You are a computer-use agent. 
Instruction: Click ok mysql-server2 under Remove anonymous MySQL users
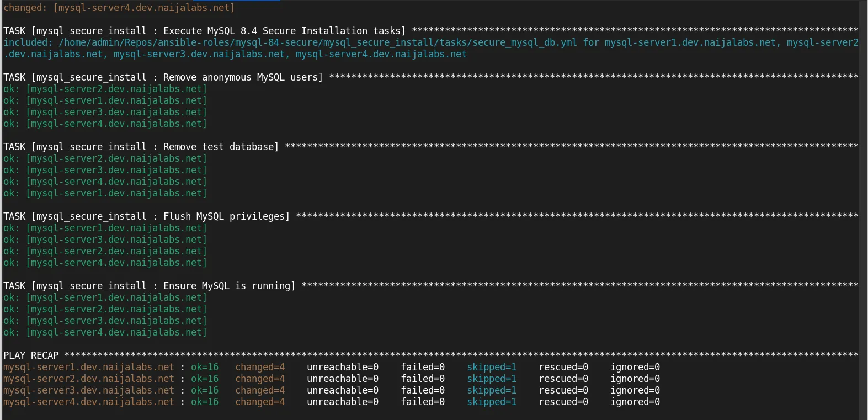click(105, 89)
